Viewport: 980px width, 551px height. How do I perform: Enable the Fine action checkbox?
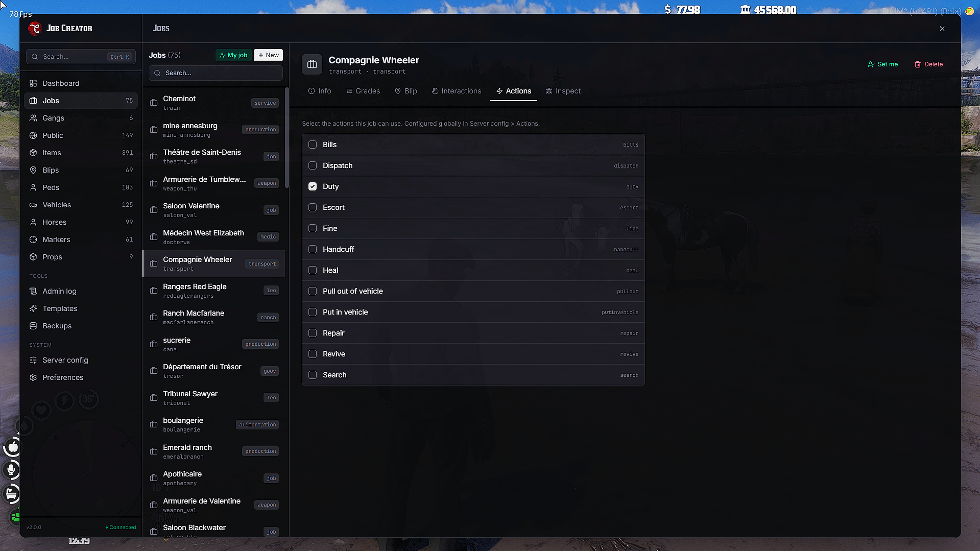pyautogui.click(x=313, y=228)
